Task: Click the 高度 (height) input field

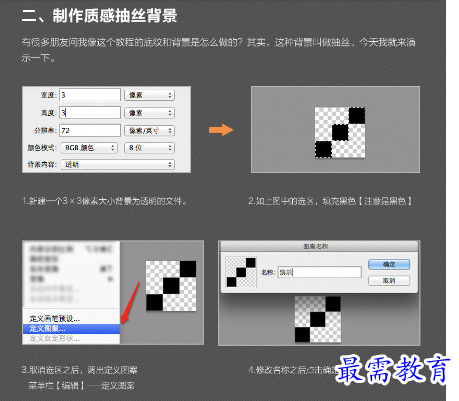Action: [x=90, y=113]
